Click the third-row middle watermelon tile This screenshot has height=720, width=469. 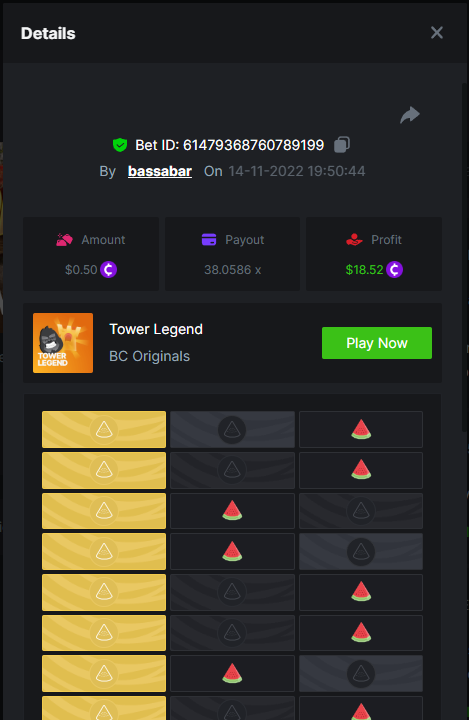[232, 511]
